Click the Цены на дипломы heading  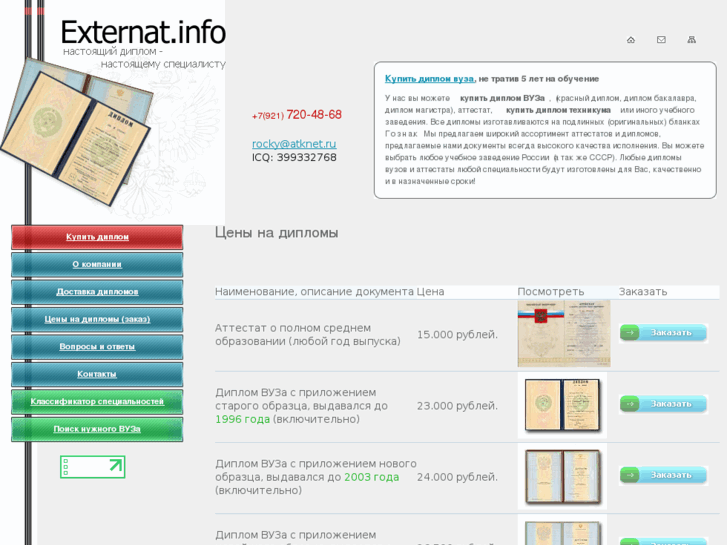pyautogui.click(x=276, y=233)
